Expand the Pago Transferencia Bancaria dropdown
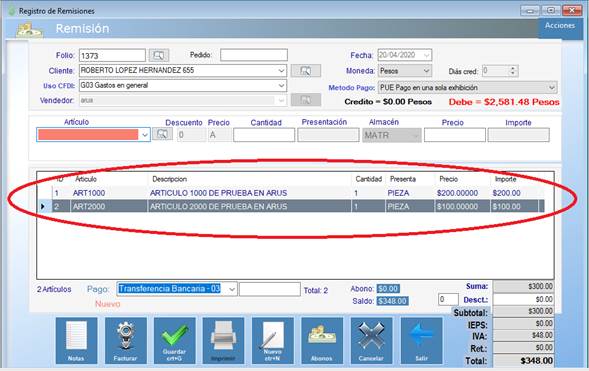This screenshot has width=589, height=371. point(232,289)
